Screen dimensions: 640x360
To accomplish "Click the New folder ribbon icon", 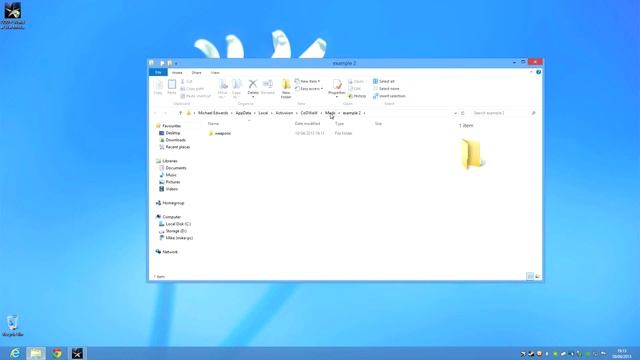I will coord(286,89).
